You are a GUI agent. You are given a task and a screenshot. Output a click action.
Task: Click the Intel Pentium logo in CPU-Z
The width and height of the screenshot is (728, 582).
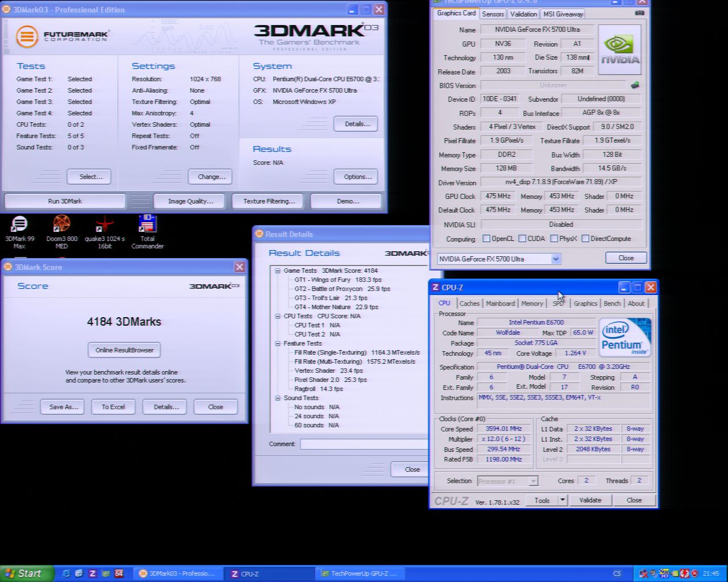[x=624, y=338]
